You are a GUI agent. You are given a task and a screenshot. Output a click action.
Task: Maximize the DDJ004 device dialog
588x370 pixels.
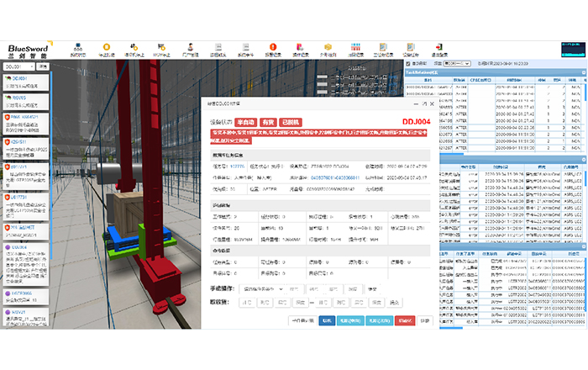point(423,103)
